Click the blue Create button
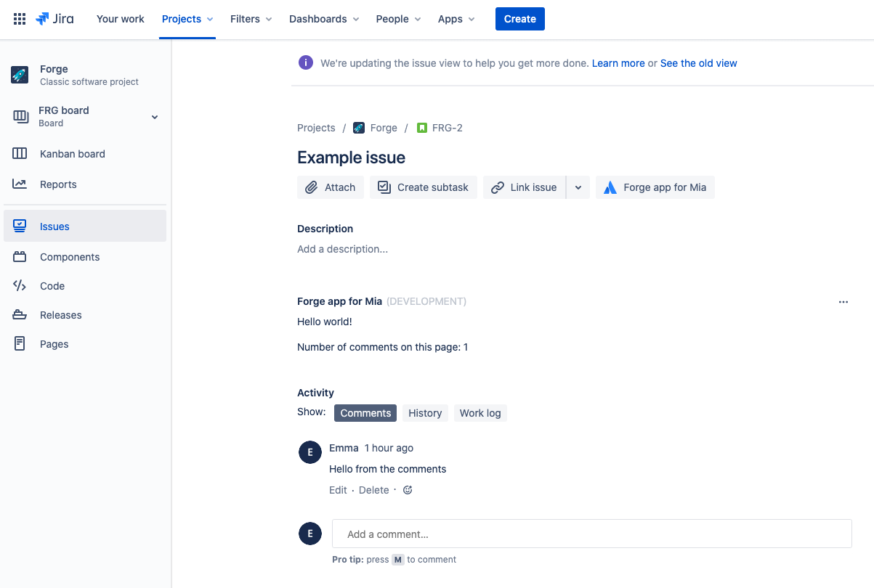874x588 pixels. coord(519,18)
